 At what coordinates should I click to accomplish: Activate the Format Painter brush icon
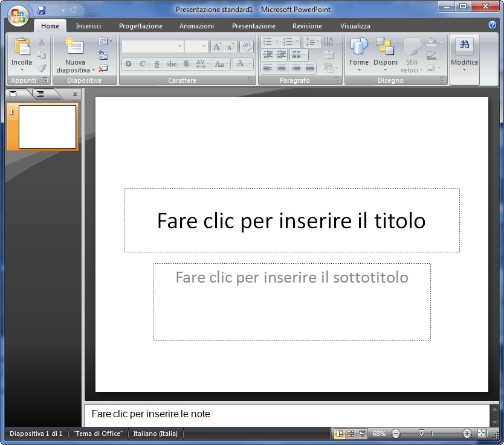(x=42, y=68)
